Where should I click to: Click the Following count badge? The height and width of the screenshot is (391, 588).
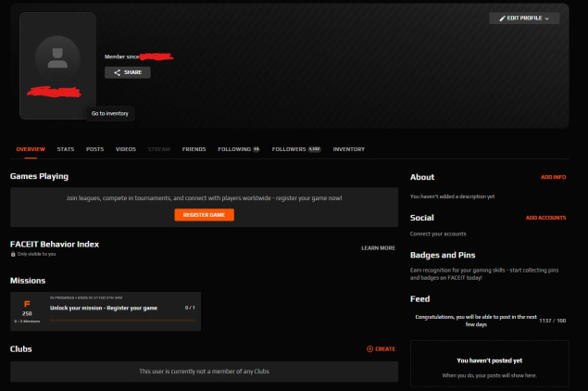(256, 149)
